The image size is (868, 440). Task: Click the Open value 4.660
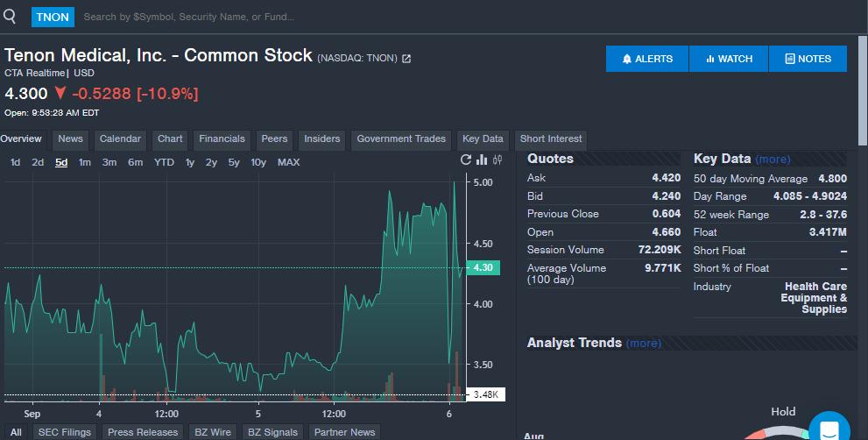(667, 232)
